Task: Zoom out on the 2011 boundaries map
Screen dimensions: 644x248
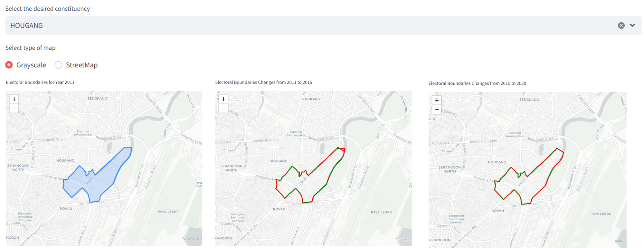Action: (14, 108)
